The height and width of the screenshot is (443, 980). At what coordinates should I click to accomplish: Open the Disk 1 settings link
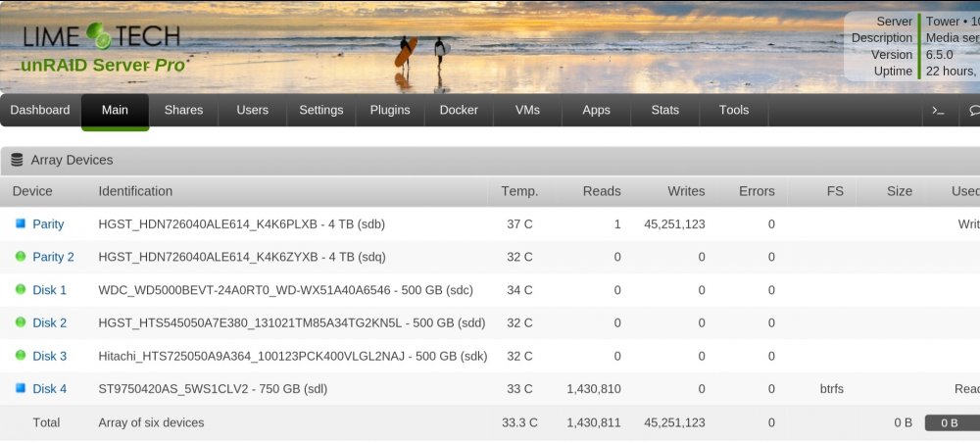click(x=49, y=290)
